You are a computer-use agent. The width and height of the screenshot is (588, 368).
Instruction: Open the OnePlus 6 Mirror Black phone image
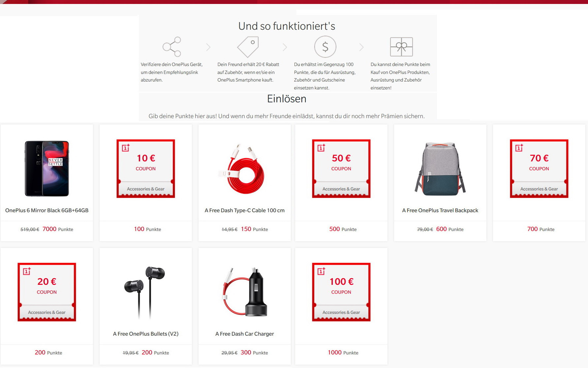[x=47, y=169]
